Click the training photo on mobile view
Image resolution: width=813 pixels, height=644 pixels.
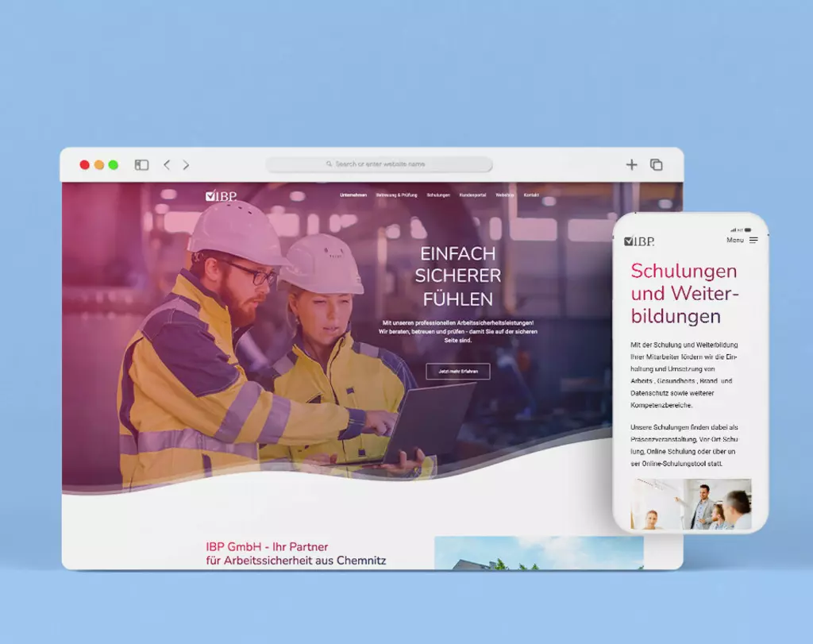691,503
